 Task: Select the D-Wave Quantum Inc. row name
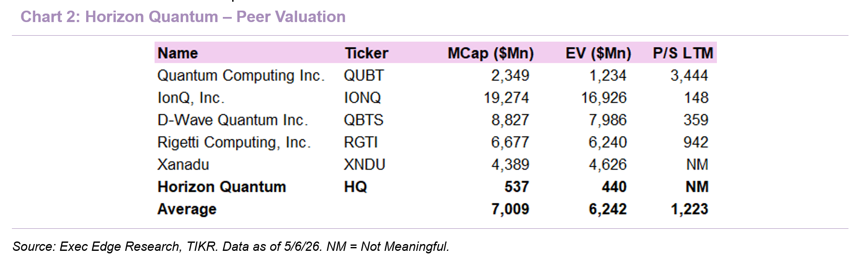click(x=233, y=120)
